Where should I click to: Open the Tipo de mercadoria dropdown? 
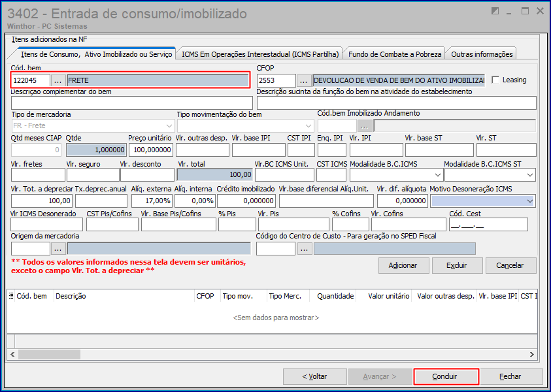point(169,125)
